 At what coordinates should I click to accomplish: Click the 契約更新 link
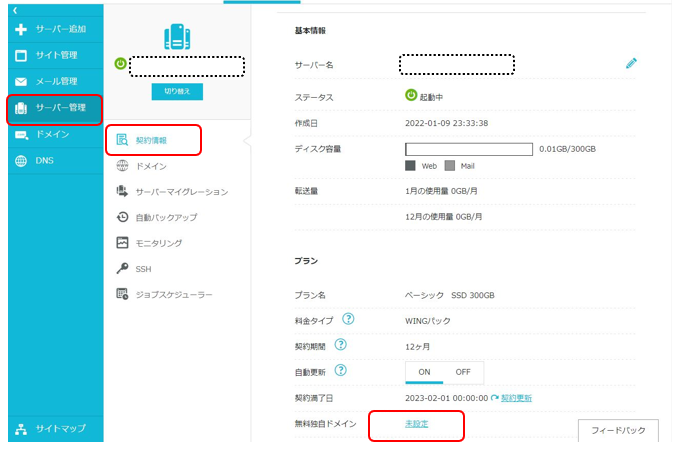click(516, 398)
